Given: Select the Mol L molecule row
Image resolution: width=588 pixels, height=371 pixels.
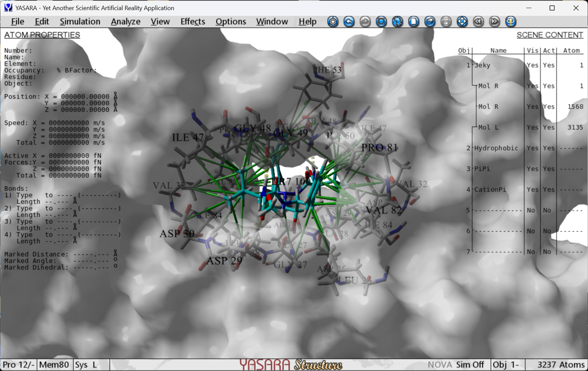Looking at the screenshot, I should click(x=488, y=127).
